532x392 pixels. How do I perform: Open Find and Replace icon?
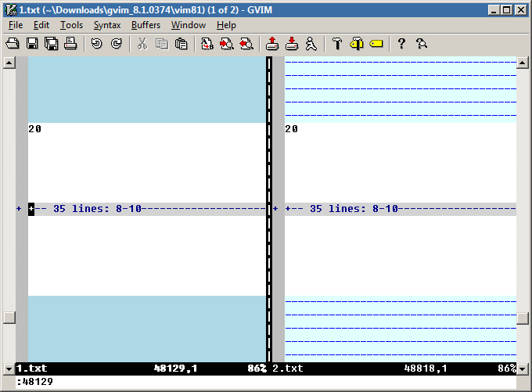[207, 44]
